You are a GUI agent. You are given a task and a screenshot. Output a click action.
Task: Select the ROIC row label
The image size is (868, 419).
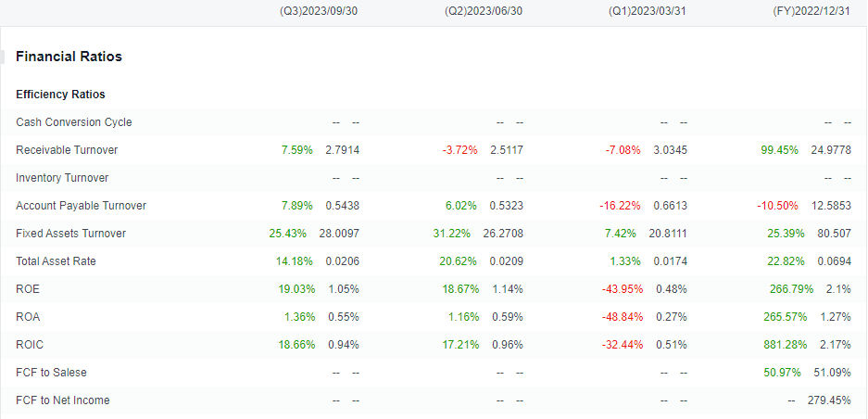point(30,345)
